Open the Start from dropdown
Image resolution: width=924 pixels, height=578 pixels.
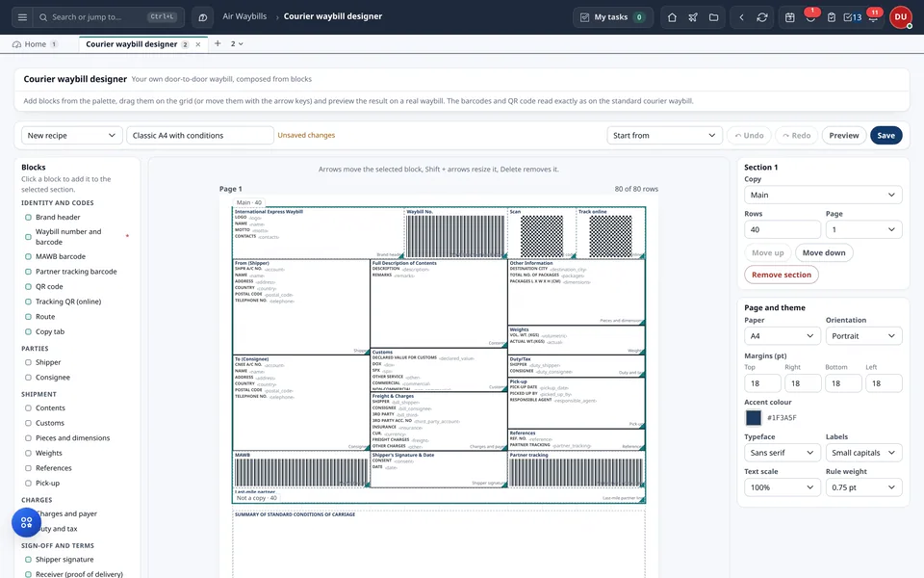tap(664, 135)
